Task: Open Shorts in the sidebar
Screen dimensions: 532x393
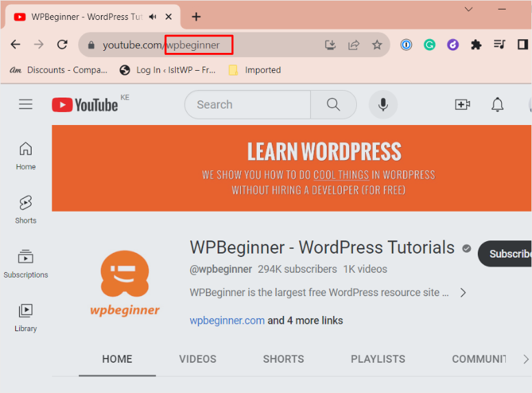Action: 26,210
